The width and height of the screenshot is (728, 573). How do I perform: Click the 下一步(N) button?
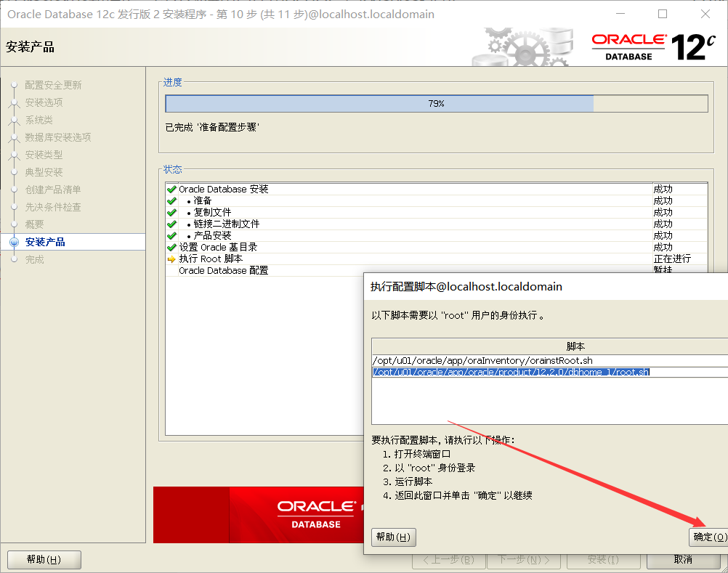coord(523,559)
